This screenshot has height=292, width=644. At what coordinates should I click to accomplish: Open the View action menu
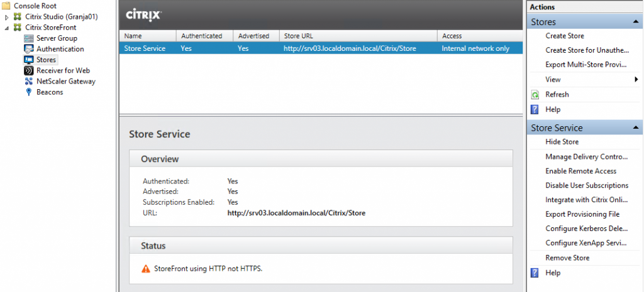553,80
